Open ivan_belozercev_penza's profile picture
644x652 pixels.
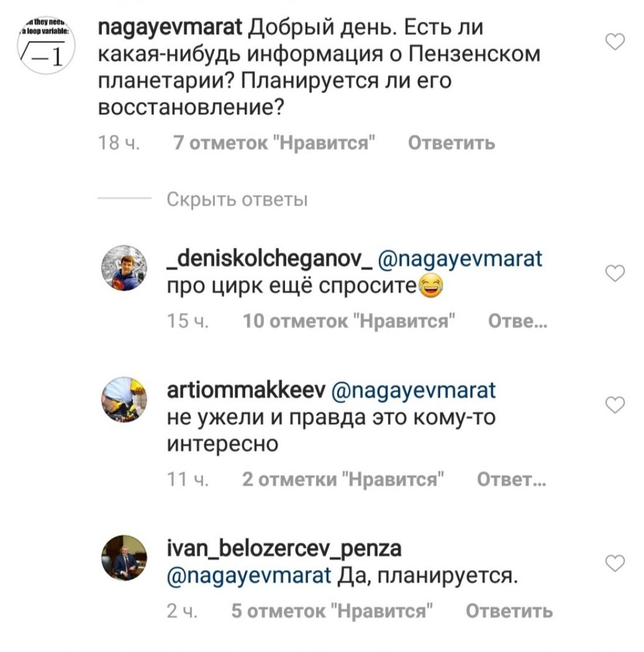(x=124, y=559)
